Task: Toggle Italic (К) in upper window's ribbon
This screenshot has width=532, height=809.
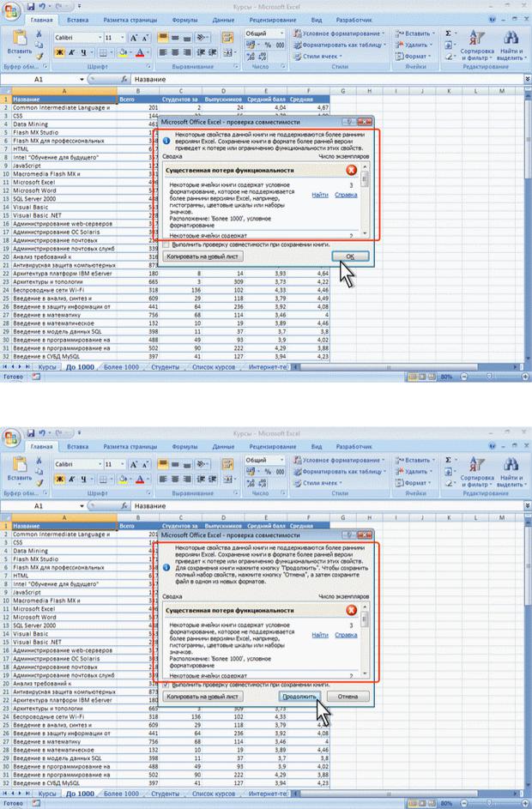Action: (71, 52)
